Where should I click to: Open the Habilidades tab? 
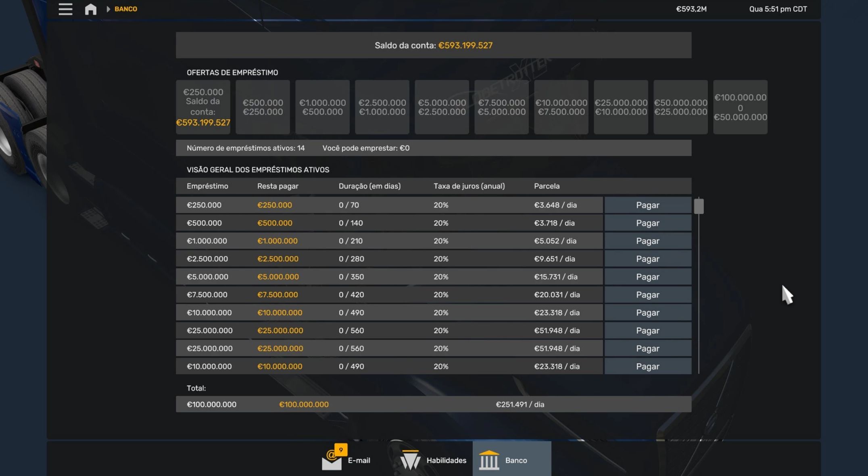[x=446, y=460]
